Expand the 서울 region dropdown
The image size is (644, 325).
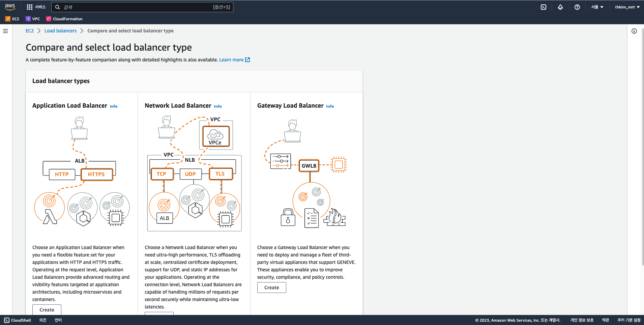pos(597,7)
